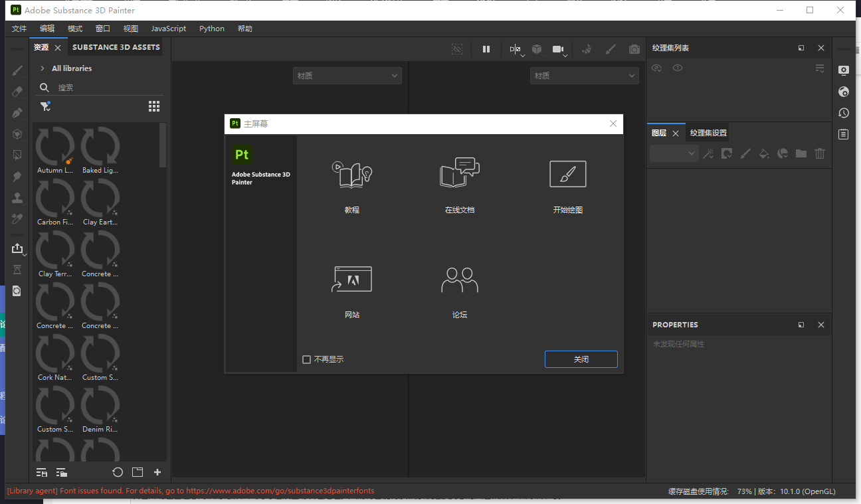
Task: Open the assets filter funnel icon
Action: 45,106
